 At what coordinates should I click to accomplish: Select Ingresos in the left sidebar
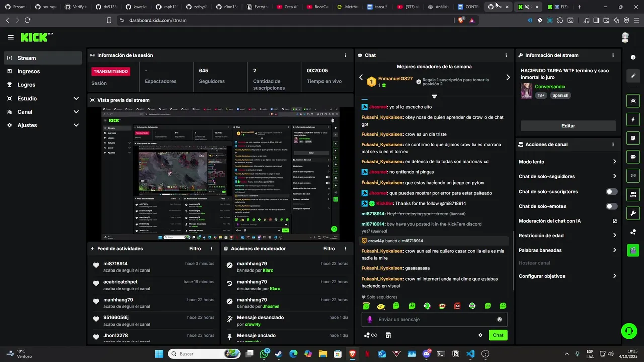pos(43,71)
